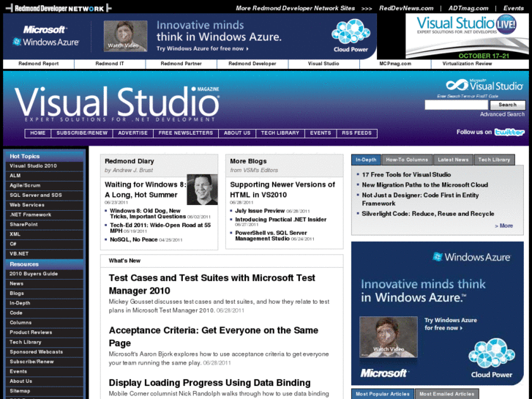This screenshot has width=532, height=399.
Task: Play the Watch Video thumbnail in top banner
Action: coord(125,36)
